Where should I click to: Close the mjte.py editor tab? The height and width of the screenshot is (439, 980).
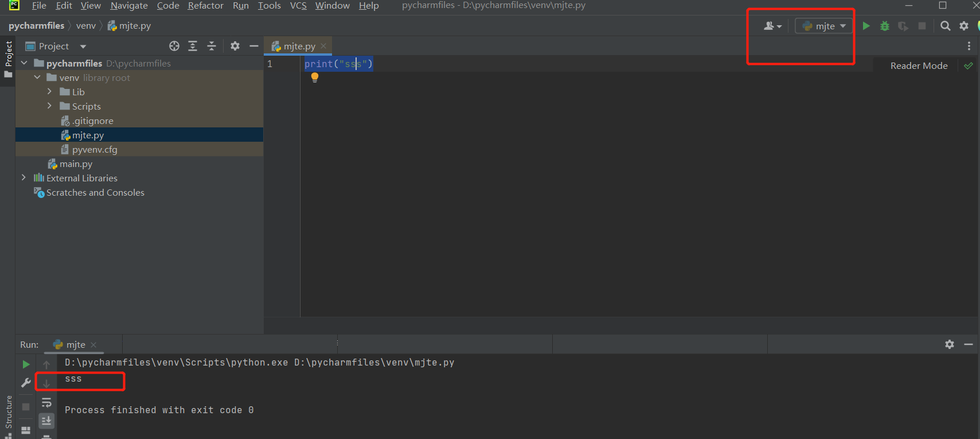coord(323,46)
